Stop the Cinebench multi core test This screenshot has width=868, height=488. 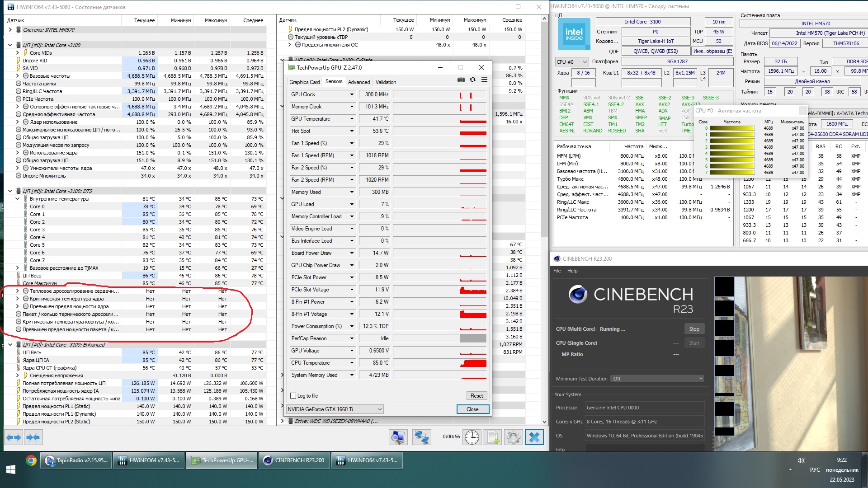click(694, 329)
